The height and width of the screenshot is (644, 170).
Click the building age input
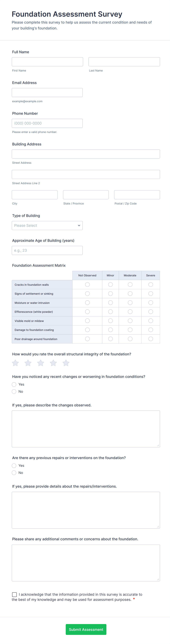point(47,251)
